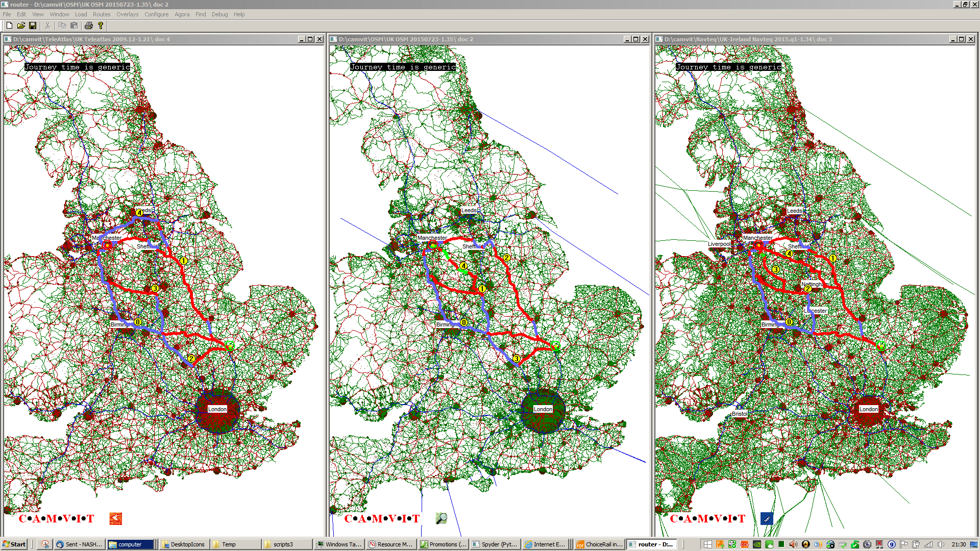Image resolution: width=980 pixels, height=551 pixels.
Task: Click the London label in the Teleatlas map
Action: (x=217, y=409)
